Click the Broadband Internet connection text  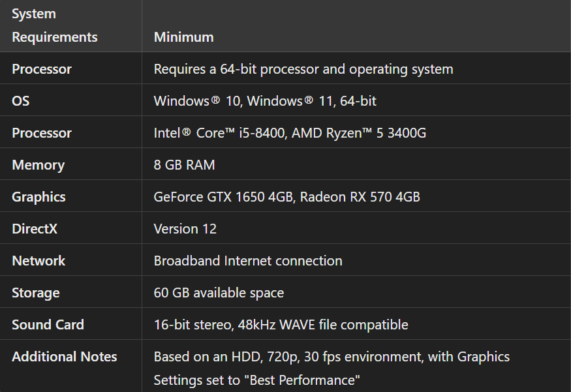pyautogui.click(x=248, y=261)
